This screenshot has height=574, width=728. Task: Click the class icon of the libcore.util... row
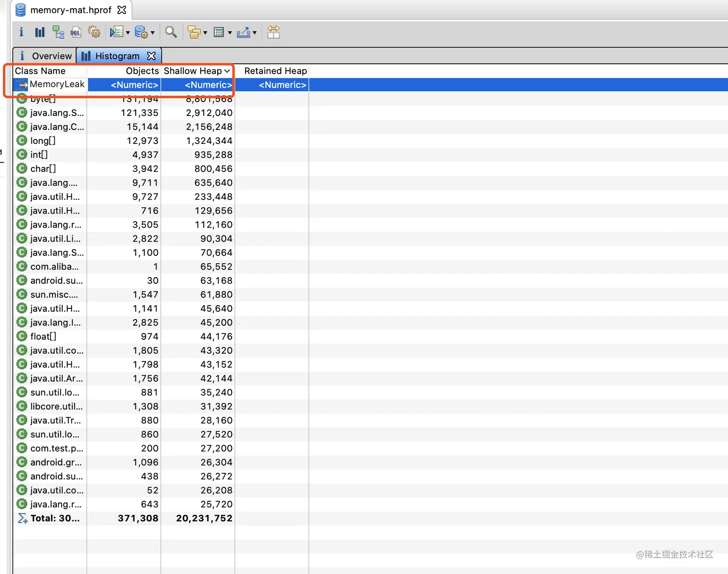tap(22, 406)
